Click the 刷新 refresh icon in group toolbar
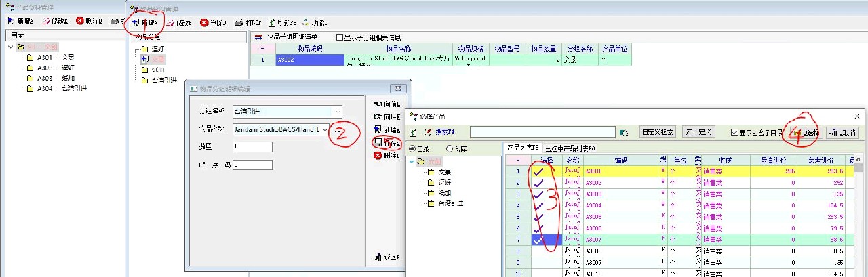Viewport: 868px width, 277px height. pos(272,22)
